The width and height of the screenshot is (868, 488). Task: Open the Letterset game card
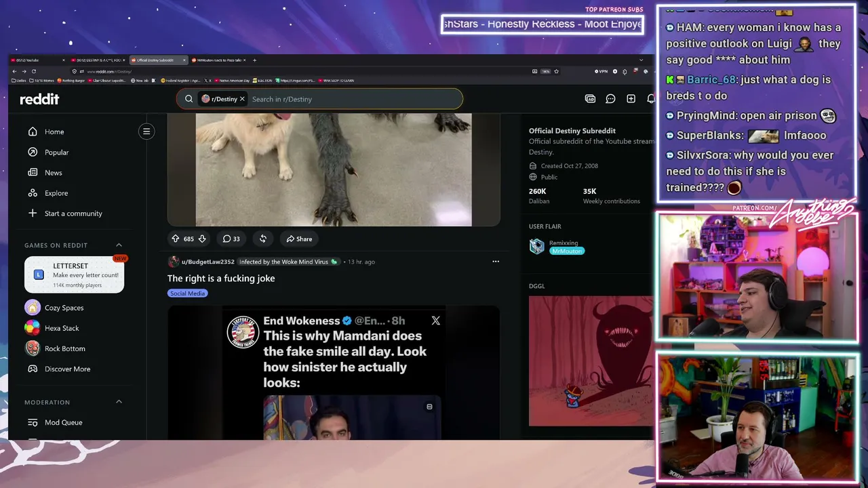pos(75,274)
